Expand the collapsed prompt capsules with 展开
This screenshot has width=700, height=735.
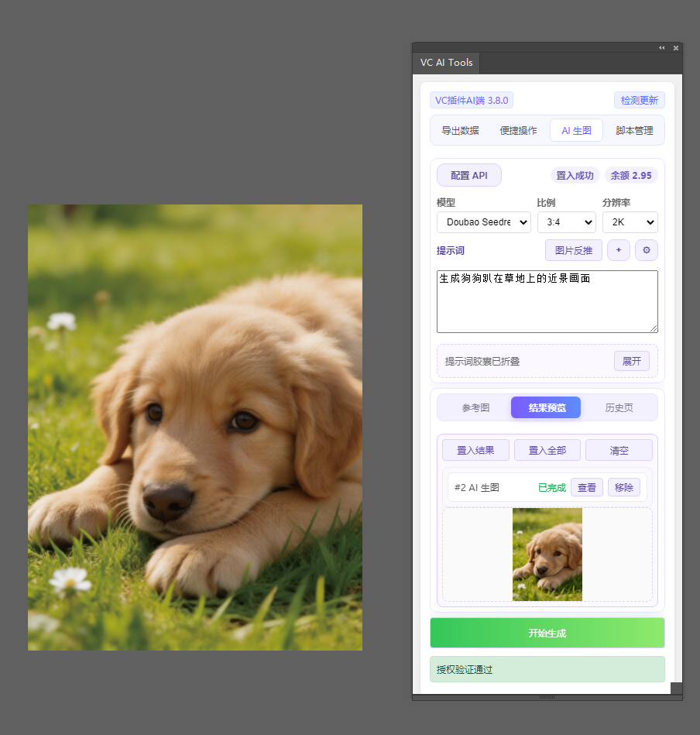(x=632, y=361)
